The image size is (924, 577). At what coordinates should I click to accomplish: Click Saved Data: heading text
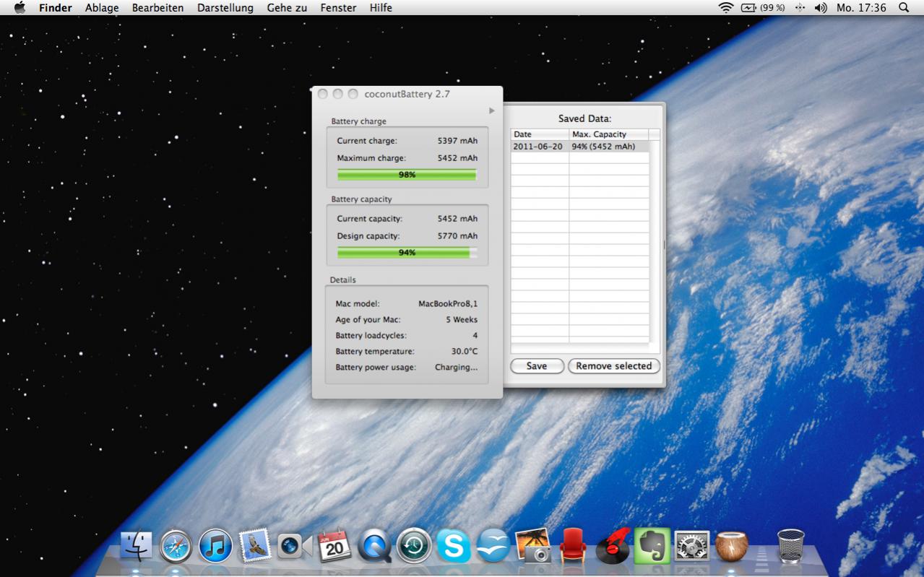(584, 118)
